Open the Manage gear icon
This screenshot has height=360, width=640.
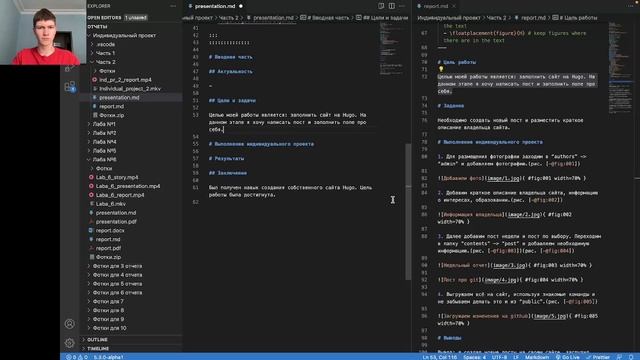69,342
